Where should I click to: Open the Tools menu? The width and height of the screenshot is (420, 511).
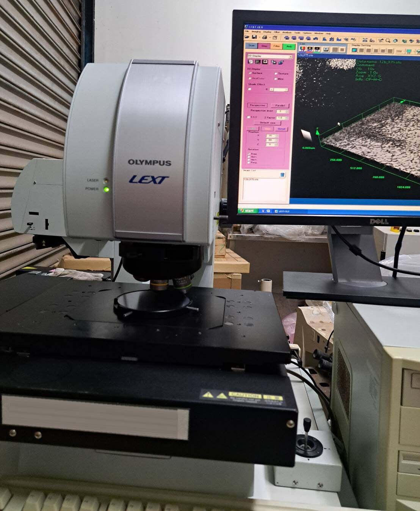tap(297, 33)
